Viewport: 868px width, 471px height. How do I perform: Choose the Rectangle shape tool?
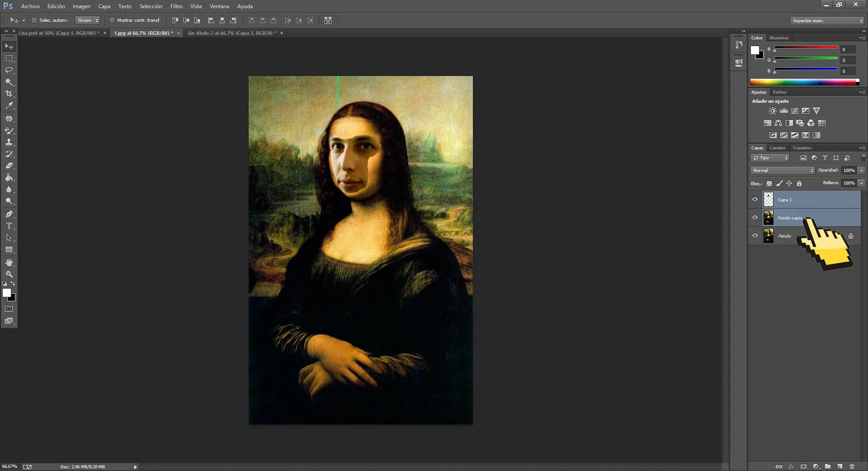(x=9, y=249)
